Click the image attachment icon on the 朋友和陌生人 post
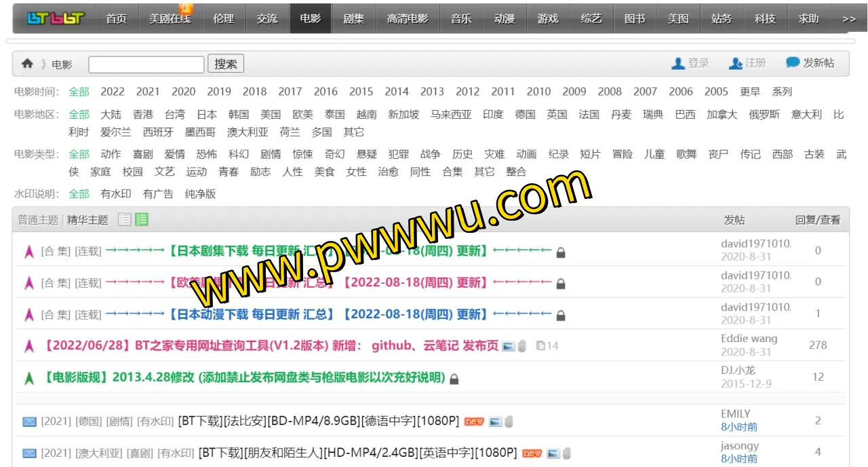The width and height of the screenshot is (868, 467). (553, 453)
